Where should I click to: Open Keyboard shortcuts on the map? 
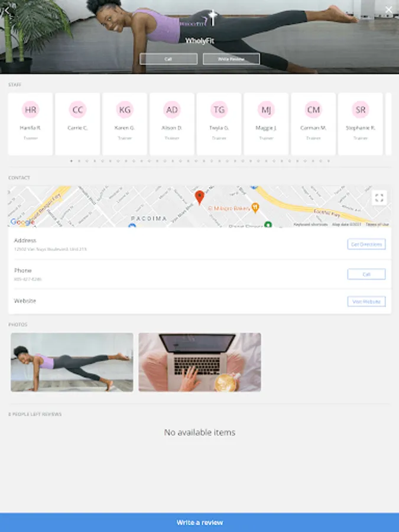click(x=310, y=224)
